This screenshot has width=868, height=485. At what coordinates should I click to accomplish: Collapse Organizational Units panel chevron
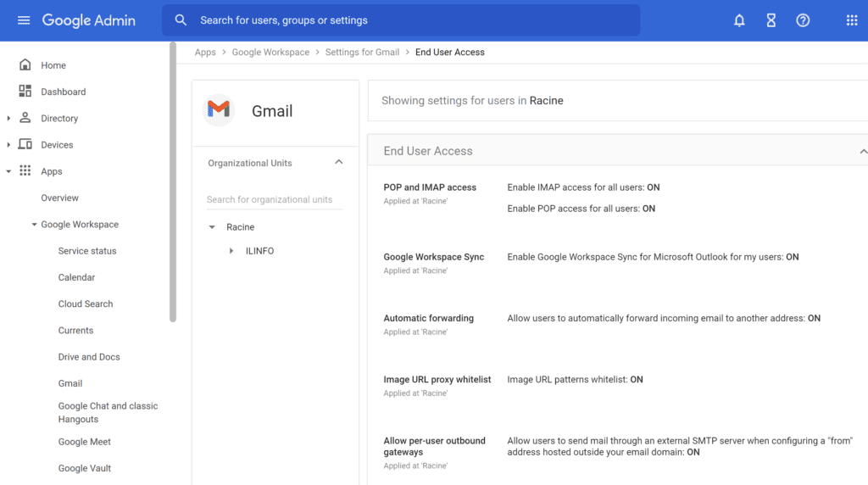click(x=339, y=162)
